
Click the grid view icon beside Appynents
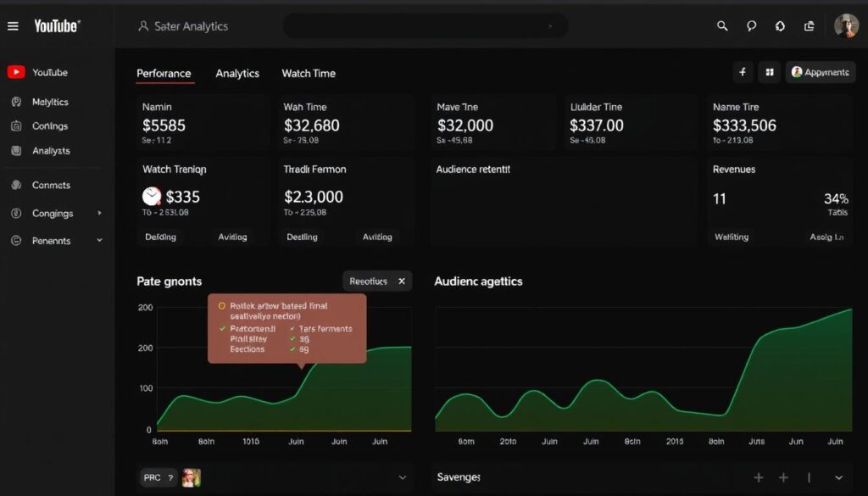tap(770, 73)
